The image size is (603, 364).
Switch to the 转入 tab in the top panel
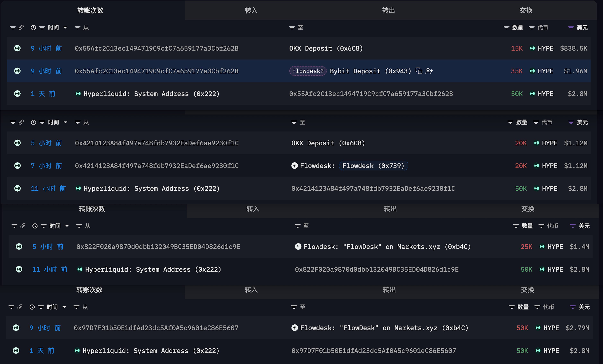(251, 10)
